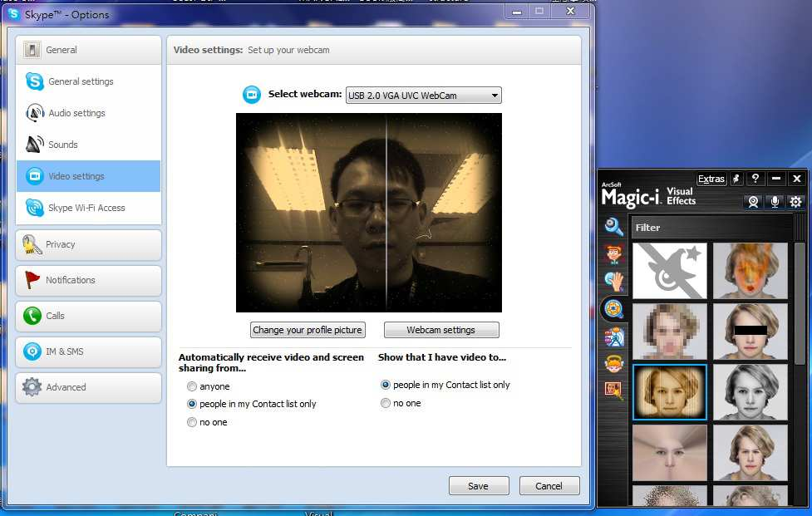
Task: Choose 'no one' under Show that I have video
Action: pyautogui.click(x=386, y=403)
